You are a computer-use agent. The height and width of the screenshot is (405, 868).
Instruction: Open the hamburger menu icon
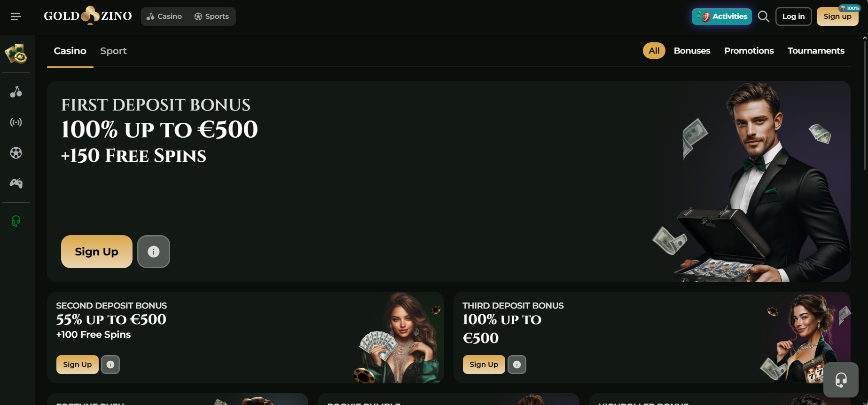pyautogui.click(x=16, y=16)
